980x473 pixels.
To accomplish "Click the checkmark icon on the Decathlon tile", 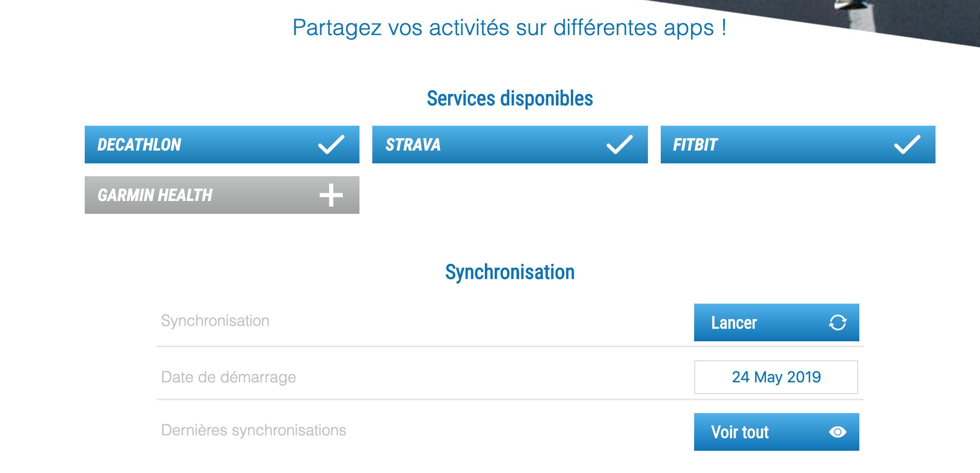I will 331,145.
